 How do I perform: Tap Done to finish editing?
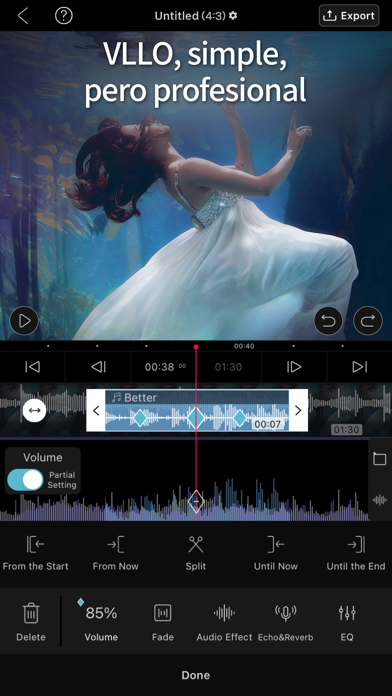pos(196,675)
